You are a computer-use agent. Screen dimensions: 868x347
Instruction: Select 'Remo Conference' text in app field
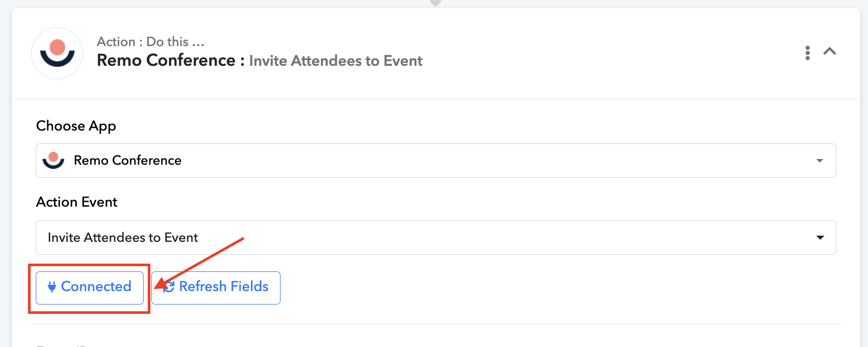point(128,161)
